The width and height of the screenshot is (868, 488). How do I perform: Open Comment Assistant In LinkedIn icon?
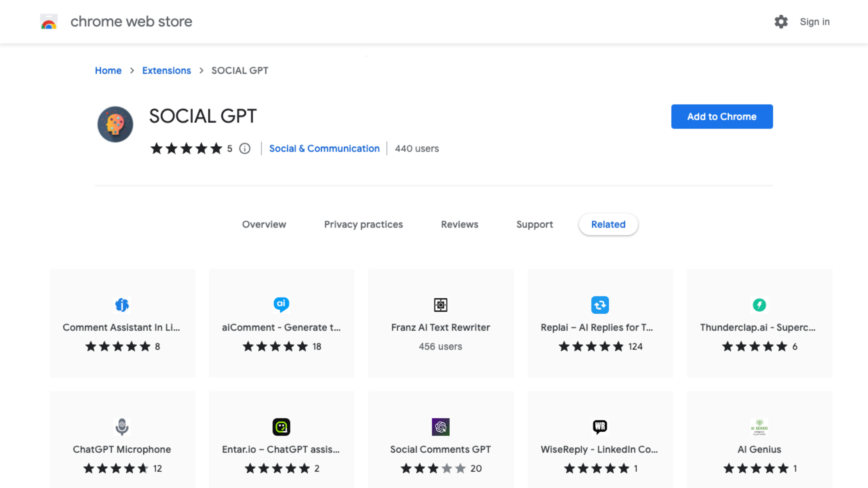point(122,305)
